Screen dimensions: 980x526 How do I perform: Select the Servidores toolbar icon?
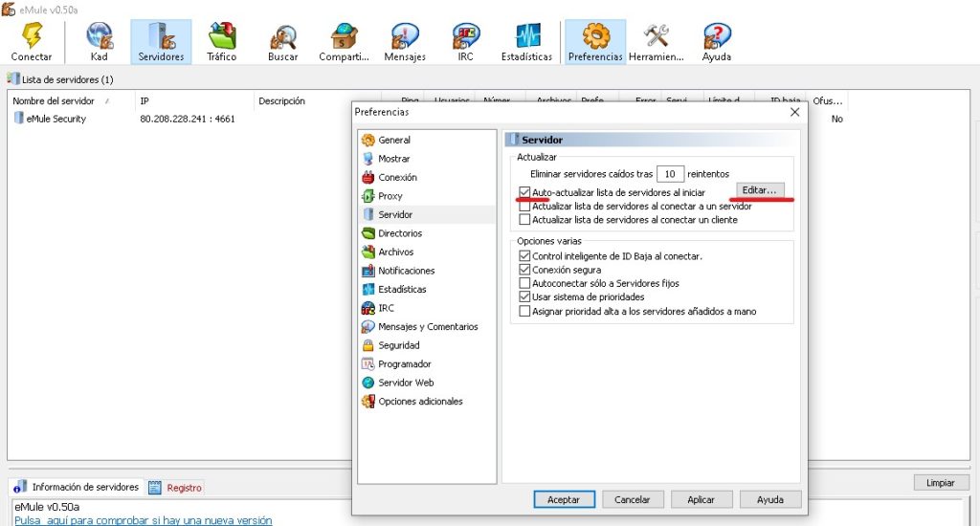pos(161,42)
